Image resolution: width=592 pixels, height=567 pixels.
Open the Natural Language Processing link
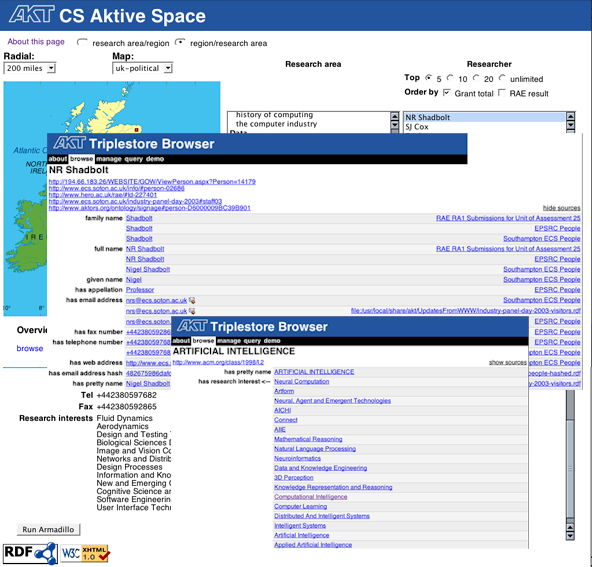[x=315, y=449]
